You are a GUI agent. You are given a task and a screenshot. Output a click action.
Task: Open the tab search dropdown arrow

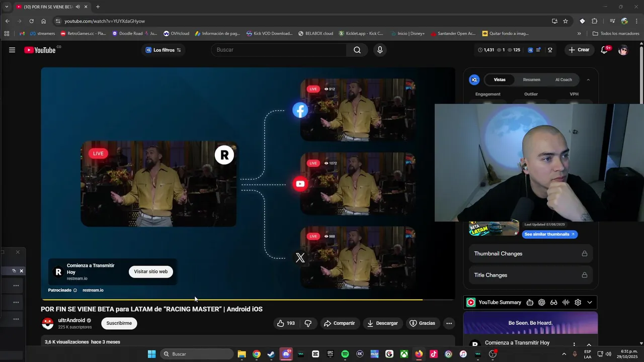(7, 7)
